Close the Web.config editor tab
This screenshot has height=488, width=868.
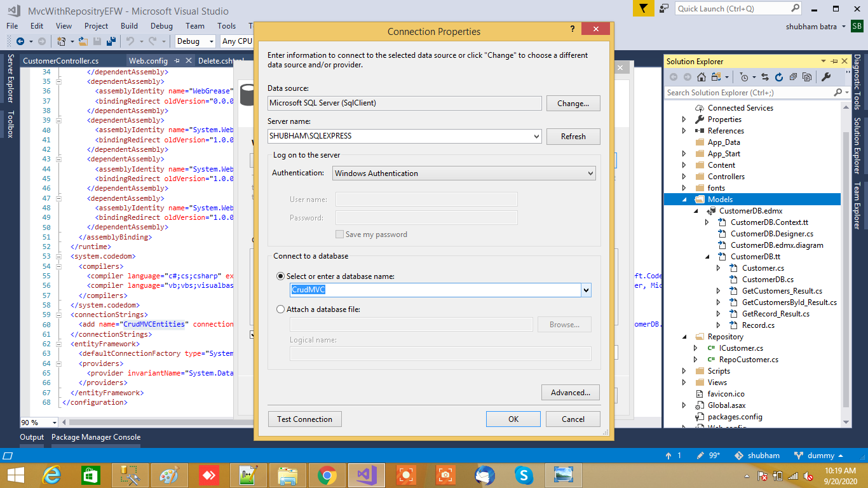(x=188, y=61)
